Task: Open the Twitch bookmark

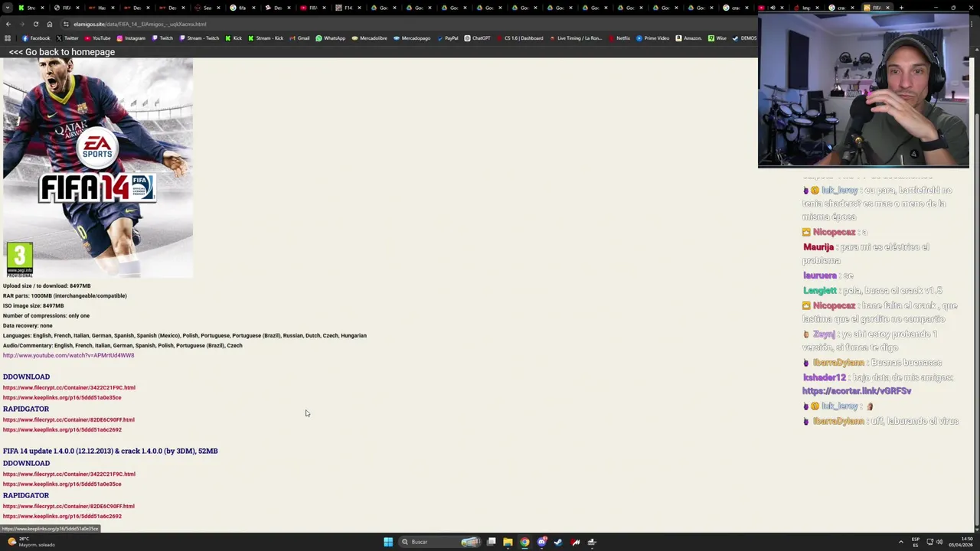Action: 162,38
